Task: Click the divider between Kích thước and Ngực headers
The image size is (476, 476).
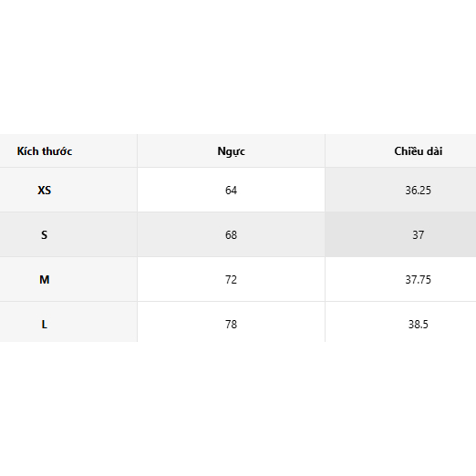Action: pos(137,150)
